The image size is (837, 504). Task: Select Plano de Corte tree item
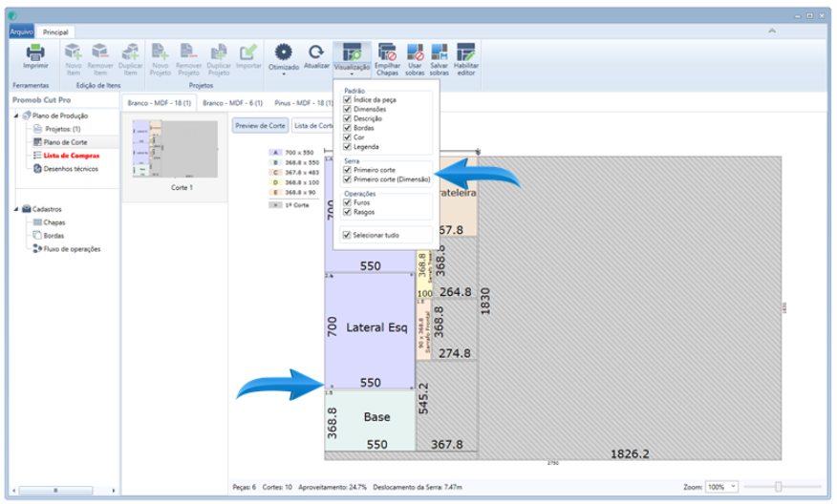click(65, 142)
